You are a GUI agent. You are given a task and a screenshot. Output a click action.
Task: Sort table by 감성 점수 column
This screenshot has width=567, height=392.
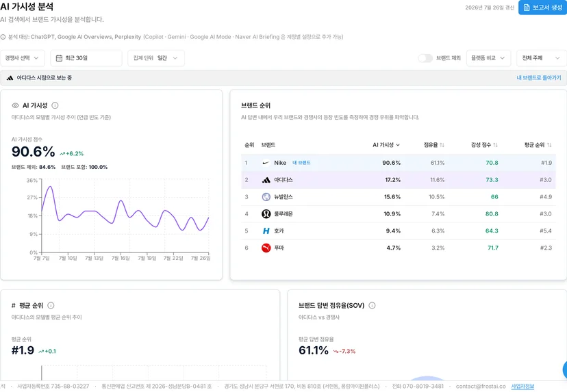[x=484, y=145]
